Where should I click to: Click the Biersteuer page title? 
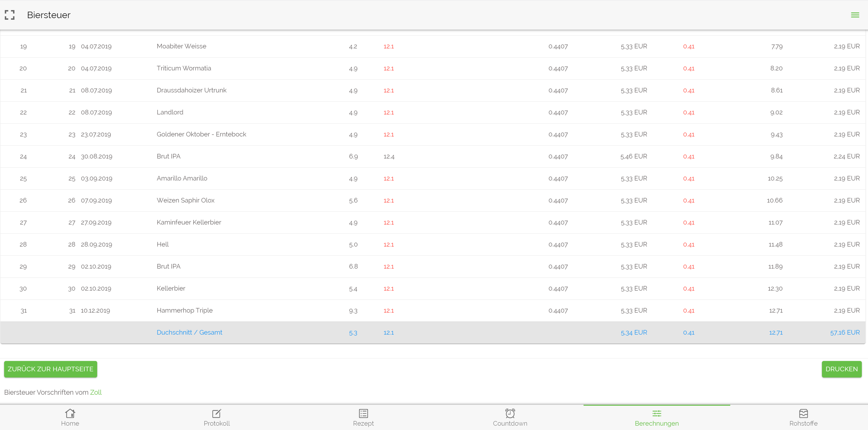[49, 15]
